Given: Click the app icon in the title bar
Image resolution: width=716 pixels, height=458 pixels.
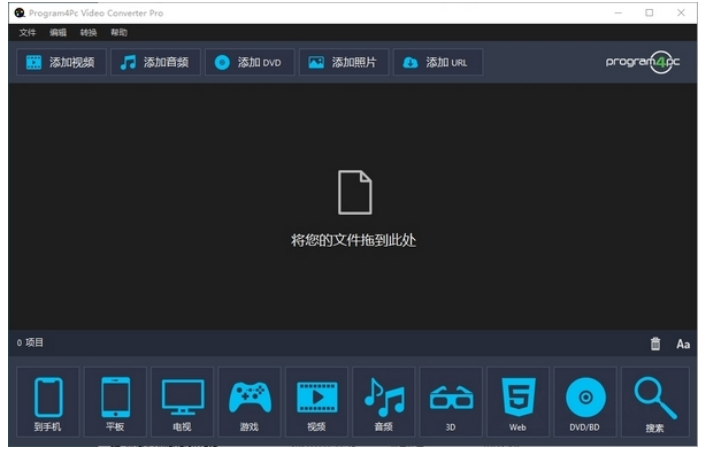Looking at the screenshot, I should click(x=19, y=13).
